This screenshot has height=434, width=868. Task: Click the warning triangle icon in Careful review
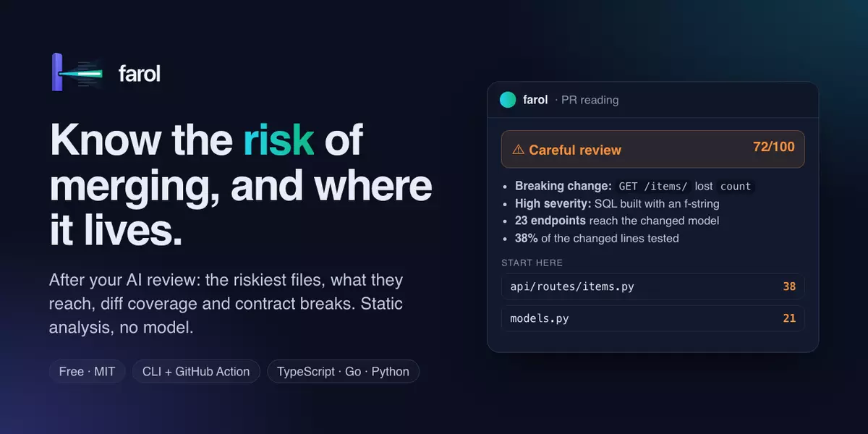(x=518, y=150)
